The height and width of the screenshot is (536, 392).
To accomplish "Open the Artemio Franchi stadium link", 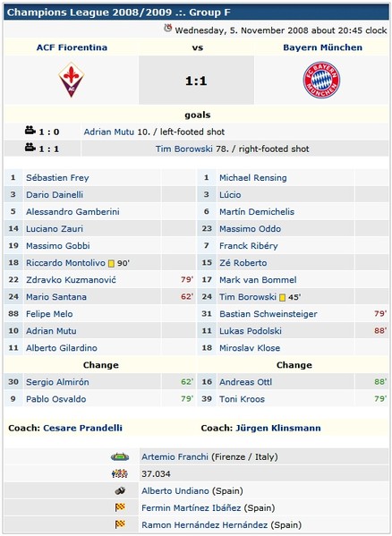I will pos(175,456).
